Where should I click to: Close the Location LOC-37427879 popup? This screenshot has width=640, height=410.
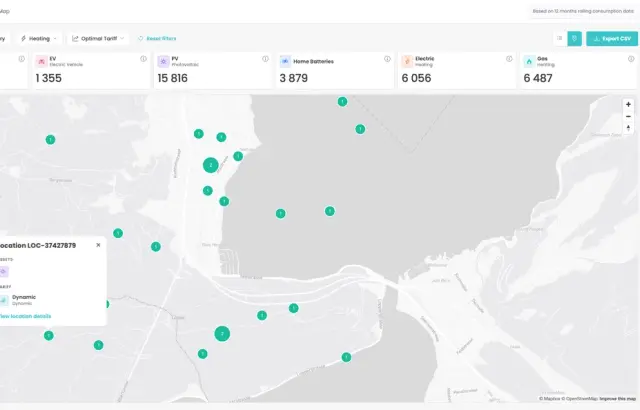point(98,245)
